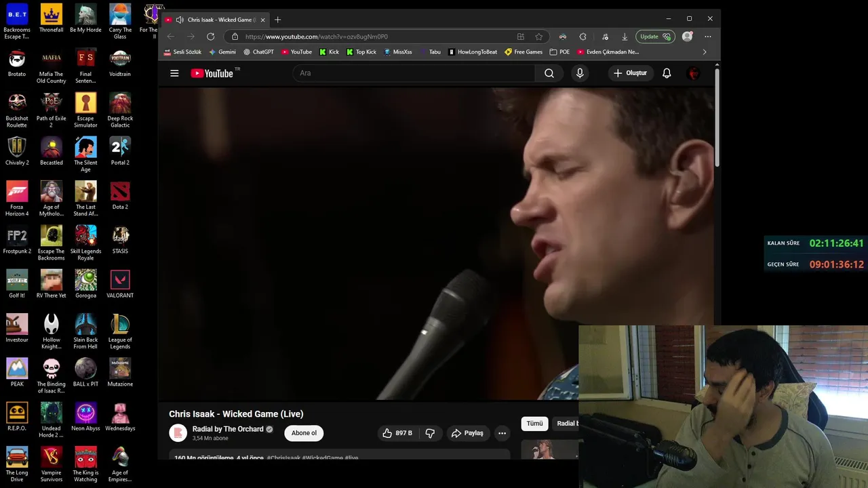Image resolution: width=868 pixels, height=488 pixels.
Task: Open the Dota 2 desktop shortcut
Action: point(120,197)
